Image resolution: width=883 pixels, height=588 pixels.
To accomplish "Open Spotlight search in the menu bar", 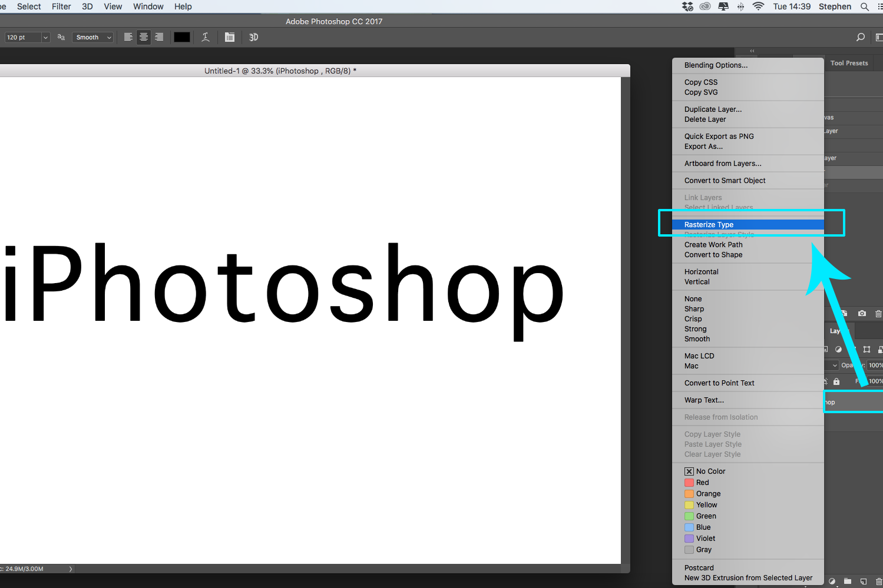I will [865, 6].
